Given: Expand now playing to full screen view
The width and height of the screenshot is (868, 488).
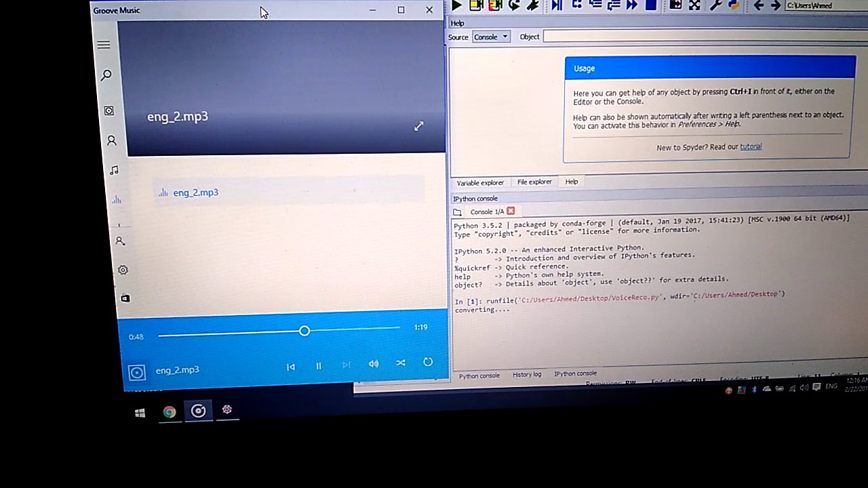Looking at the screenshot, I should (x=419, y=126).
